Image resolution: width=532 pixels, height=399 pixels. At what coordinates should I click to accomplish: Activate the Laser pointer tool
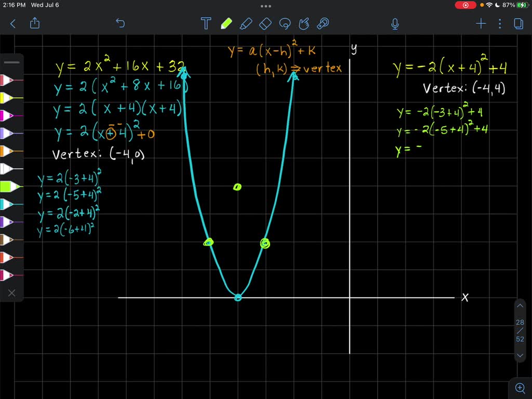click(x=323, y=23)
